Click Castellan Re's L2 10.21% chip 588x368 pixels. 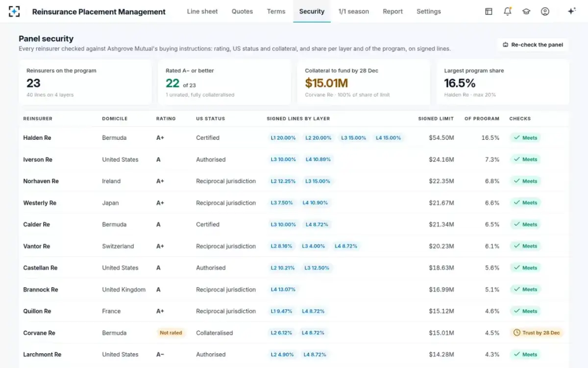coord(283,268)
